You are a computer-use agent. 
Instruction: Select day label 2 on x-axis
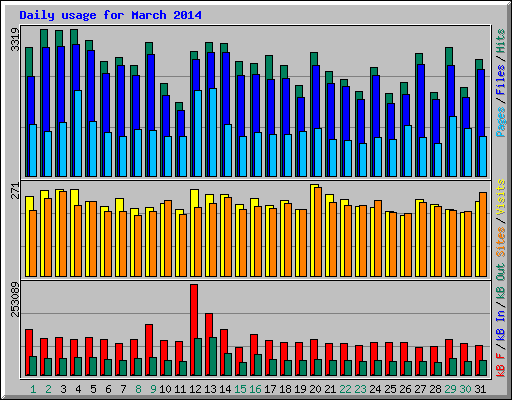pos(48,389)
